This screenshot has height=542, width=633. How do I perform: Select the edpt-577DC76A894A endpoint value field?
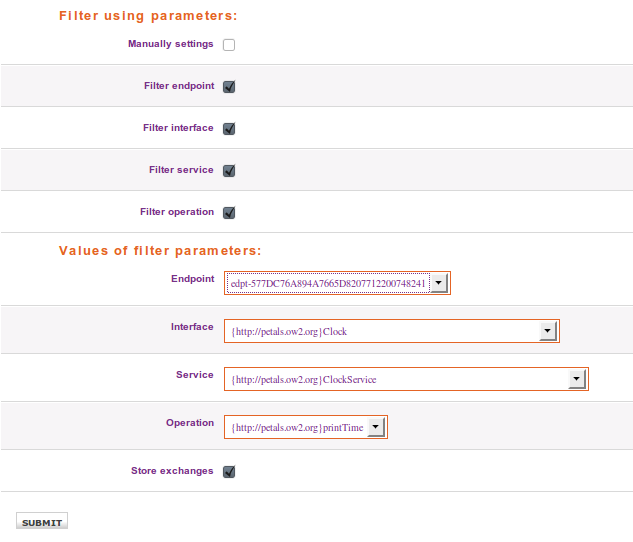[328, 284]
